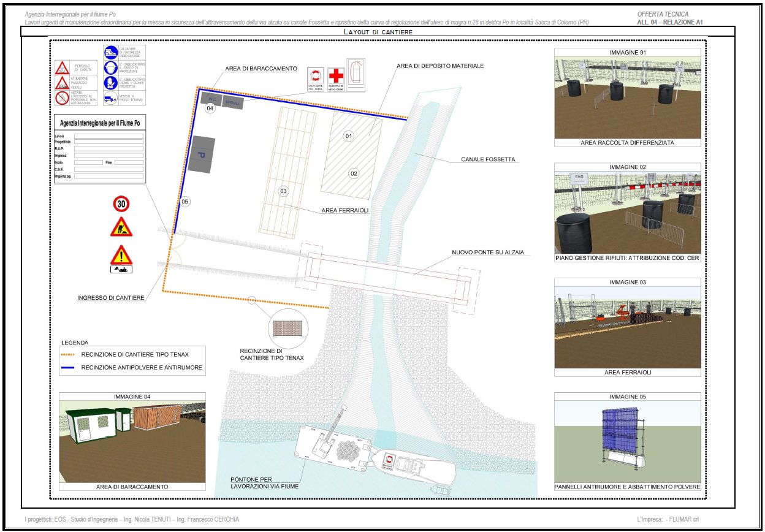
Task: Click 'ALL. 04 – RELAZIONE A1' header text
Action: point(671,21)
